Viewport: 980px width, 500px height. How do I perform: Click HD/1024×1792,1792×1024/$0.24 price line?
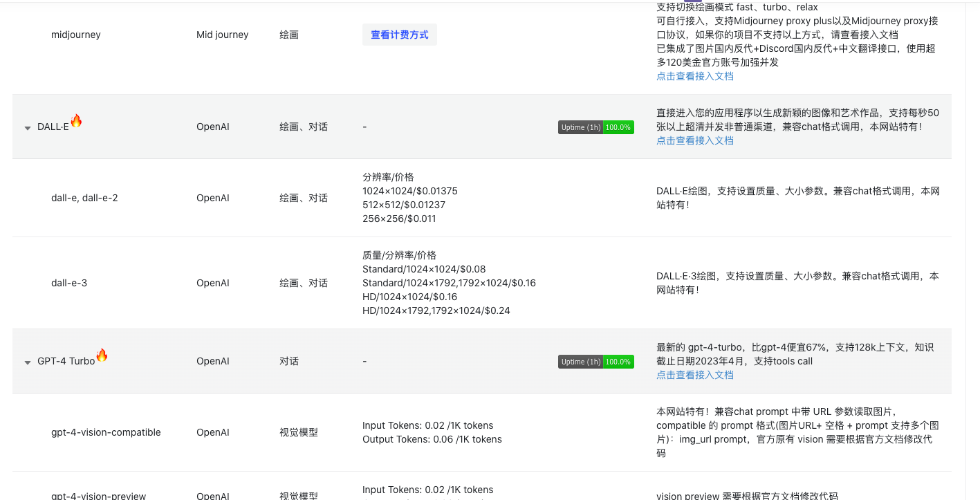(436, 311)
